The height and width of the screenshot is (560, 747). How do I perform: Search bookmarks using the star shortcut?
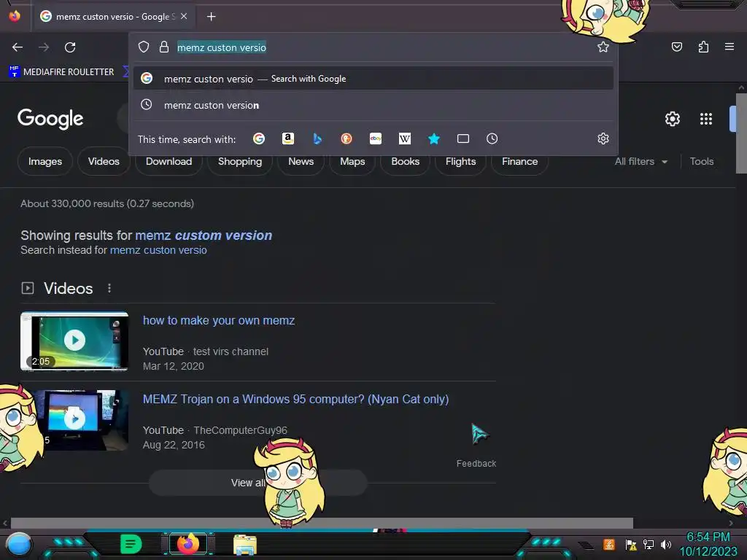pyautogui.click(x=433, y=139)
